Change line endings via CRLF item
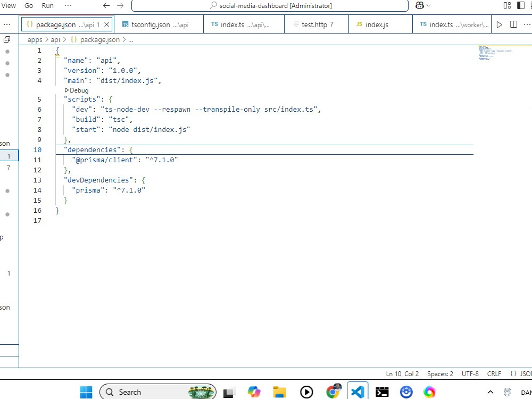The height and width of the screenshot is (399, 532). pos(494,373)
